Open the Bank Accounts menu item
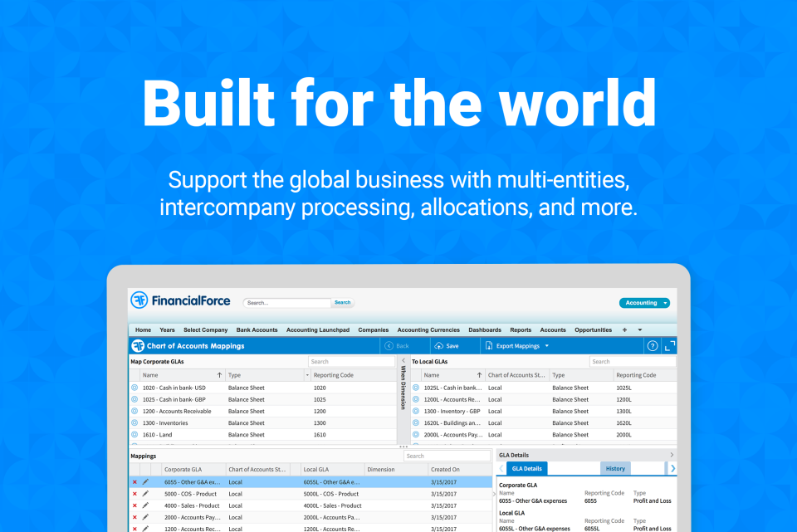The height and width of the screenshot is (532, 797). click(x=257, y=329)
